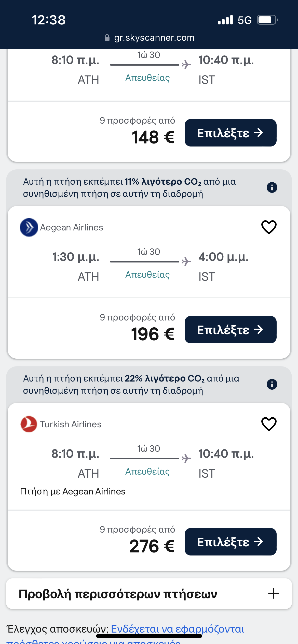Select the 196 € Aegean flight
Image resolution: width=298 pixels, height=644 pixels.
pyautogui.click(x=230, y=330)
